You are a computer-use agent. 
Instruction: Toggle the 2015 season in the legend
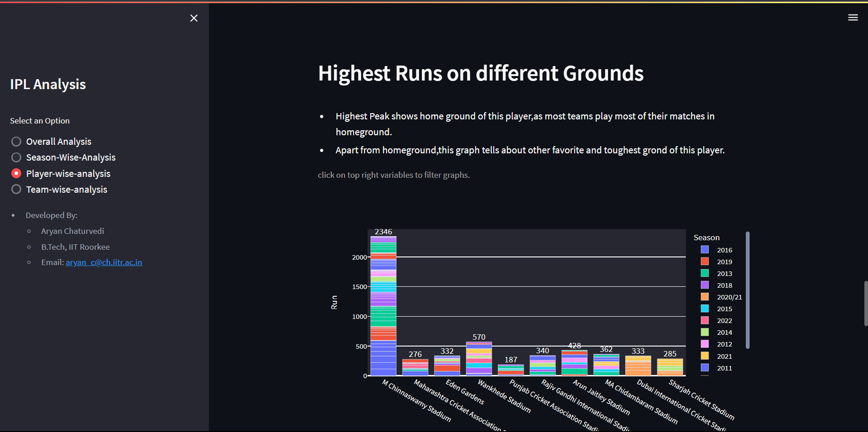[705, 309]
